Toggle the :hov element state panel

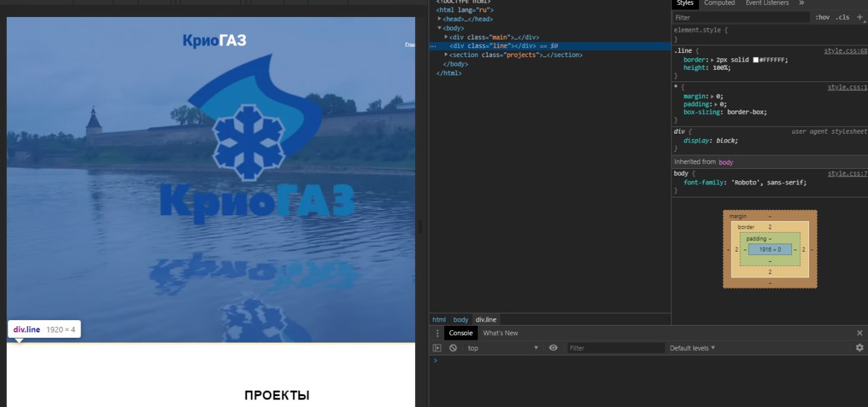click(823, 18)
